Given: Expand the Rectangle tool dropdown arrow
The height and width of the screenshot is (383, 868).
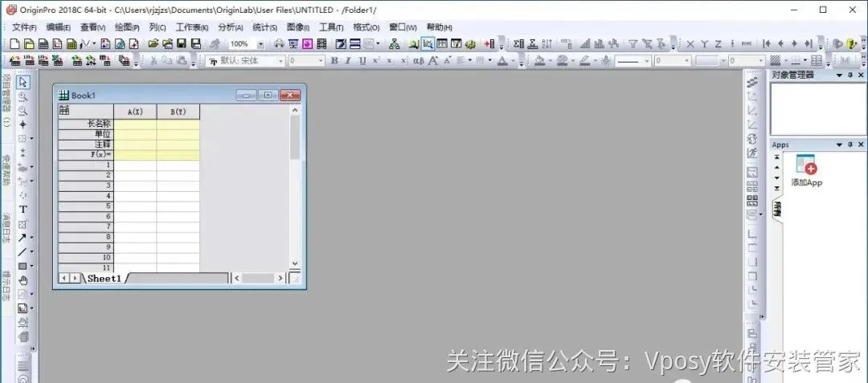Looking at the screenshot, I should (31, 267).
